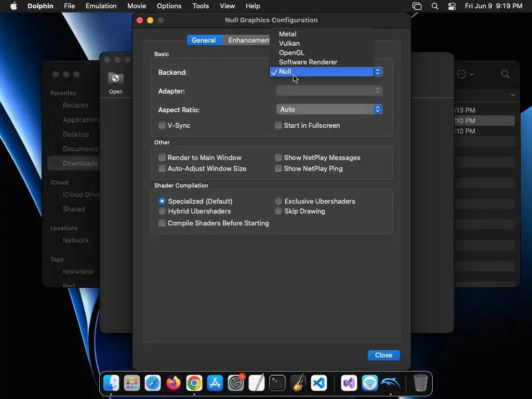Screen dimensions: 532x399
Task: Open the Wi-Fi utility app in Dock
Action: point(369,383)
